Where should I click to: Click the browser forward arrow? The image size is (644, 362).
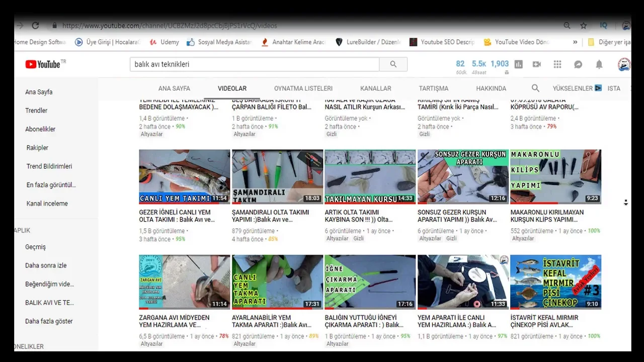[20, 25]
